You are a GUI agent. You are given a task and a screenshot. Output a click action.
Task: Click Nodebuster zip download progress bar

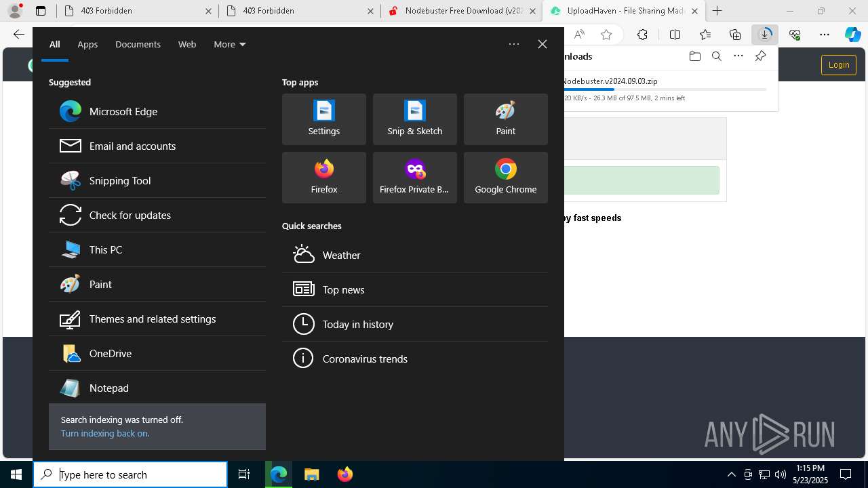[x=665, y=89]
